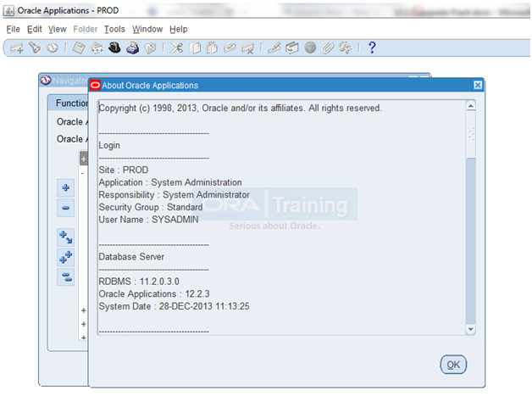Click the Show Navigator toolbar icon
Image resolution: width=532 pixels, height=402 pixels.
coord(53,47)
